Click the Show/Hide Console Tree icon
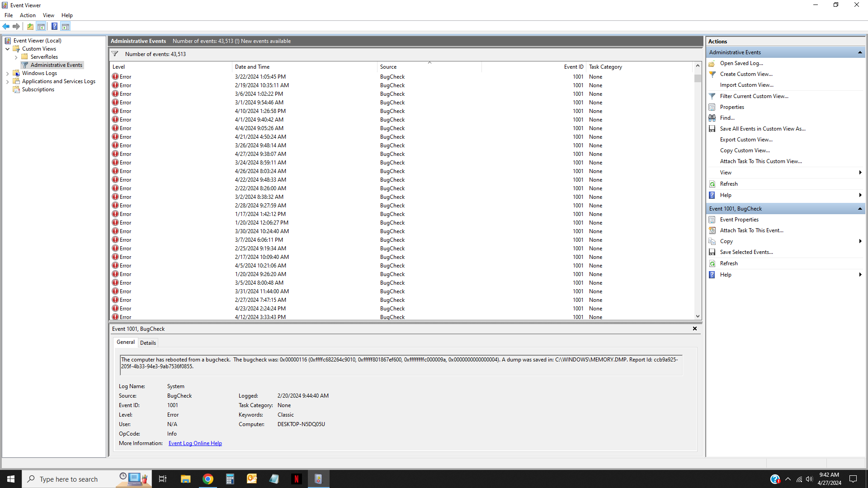868x488 pixels. coord(41,26)
